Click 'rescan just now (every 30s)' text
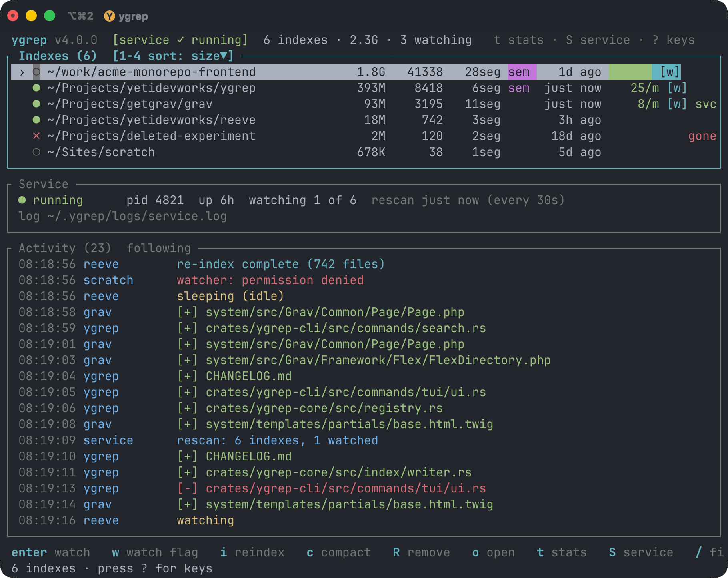Image resolution: width=728 pixels, height=578 pixels. (468, 200)
